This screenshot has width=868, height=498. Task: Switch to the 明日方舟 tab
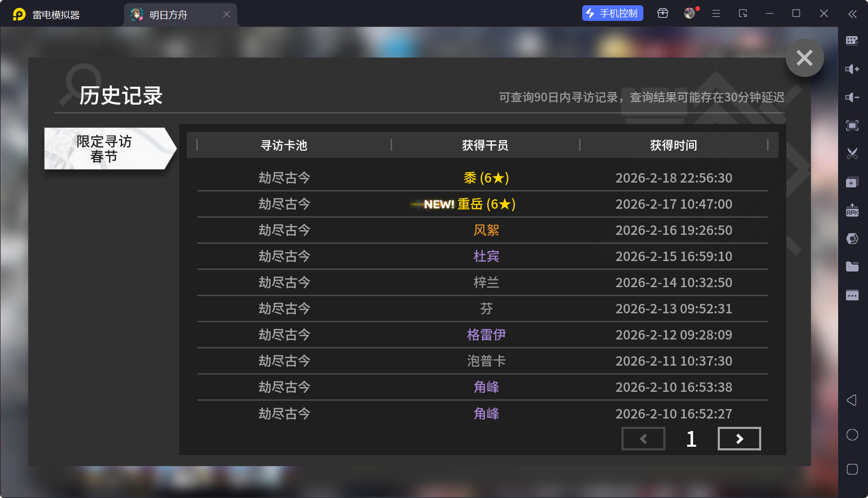[169, 15]
